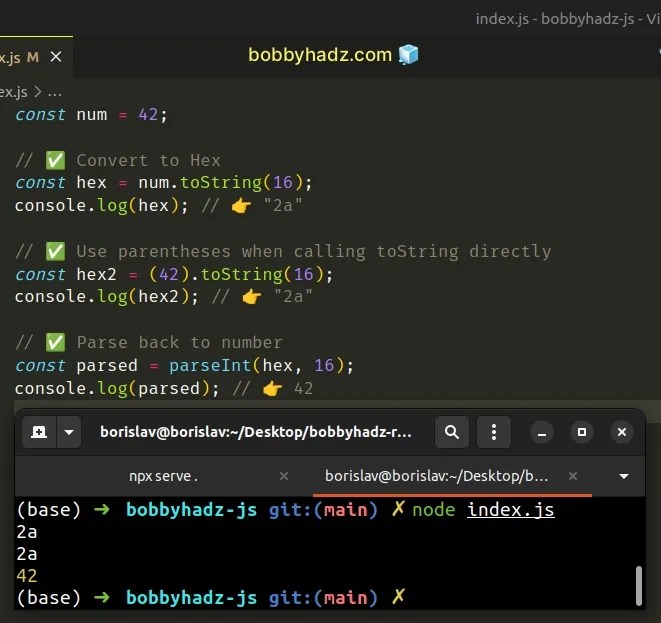Close the index.js editor tab
This screenshot has height=623, width=661.
coord(56,56)
